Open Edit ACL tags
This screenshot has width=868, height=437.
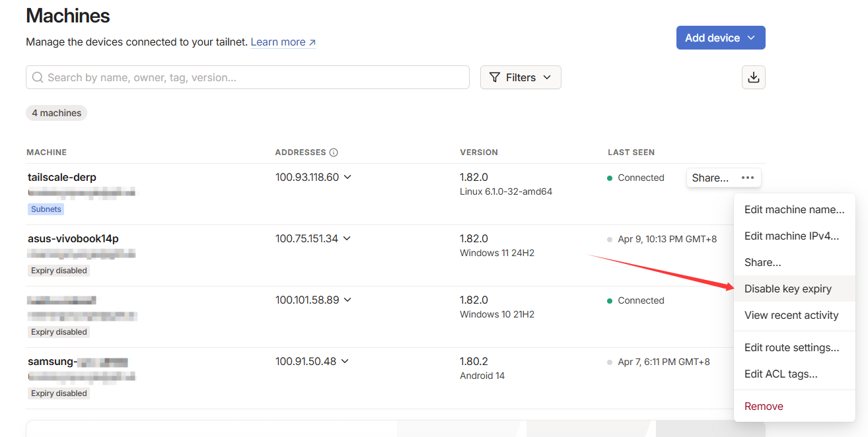pos(795,374)
